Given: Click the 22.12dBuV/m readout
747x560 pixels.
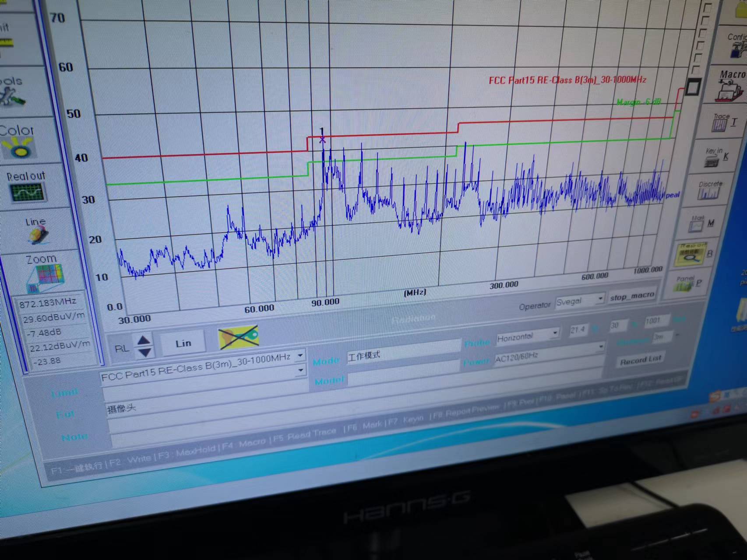Looking at the screenshot, I should tap(60, 346).
